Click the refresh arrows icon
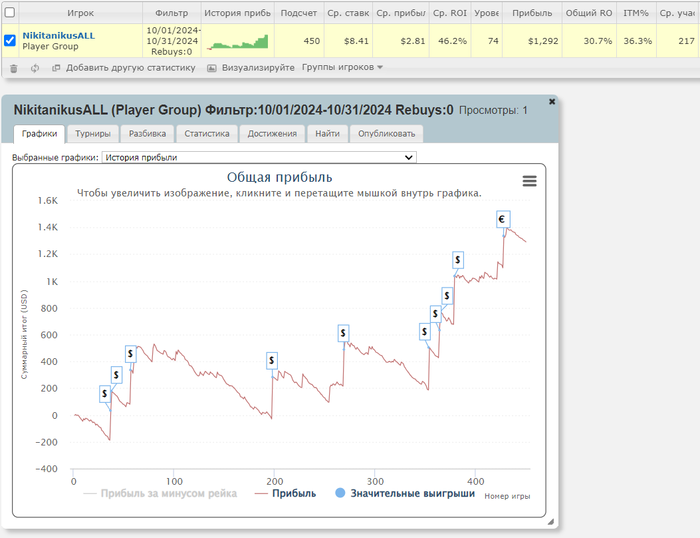The width and height of the screenshot is (700, 538). coord(35,68)
